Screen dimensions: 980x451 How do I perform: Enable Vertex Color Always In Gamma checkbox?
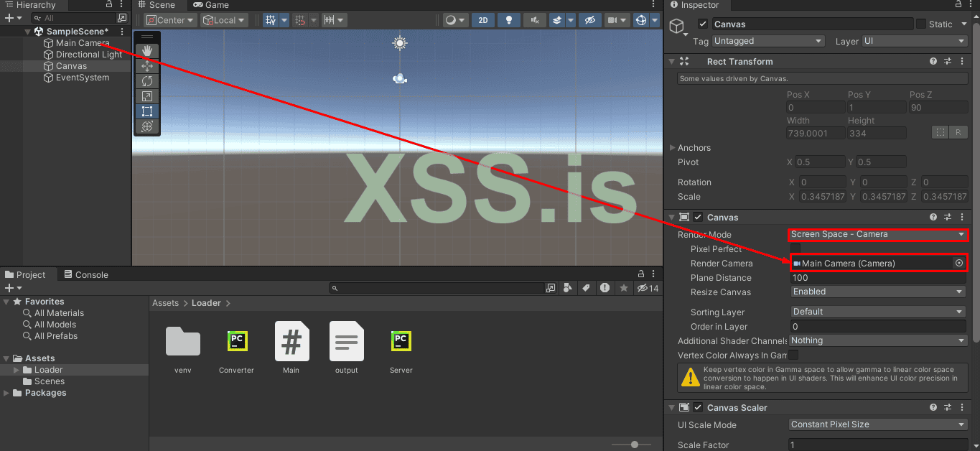(x=793, y=355)
